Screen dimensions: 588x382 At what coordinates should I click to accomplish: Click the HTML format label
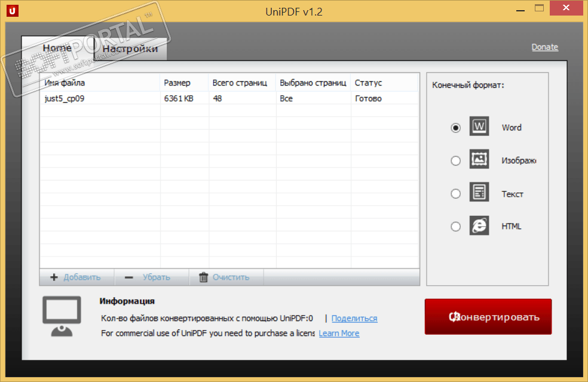[x=512, y=227]
